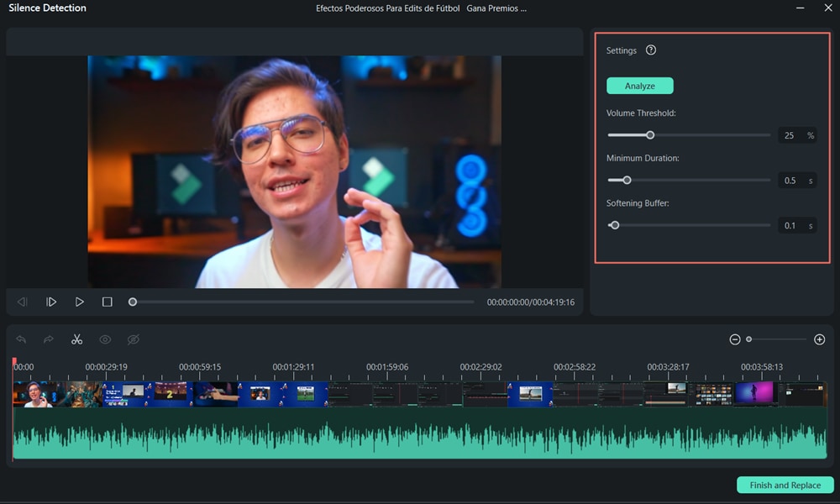Stop playback with the square icon
The image size is (840, 504).
tap(108, 302)
